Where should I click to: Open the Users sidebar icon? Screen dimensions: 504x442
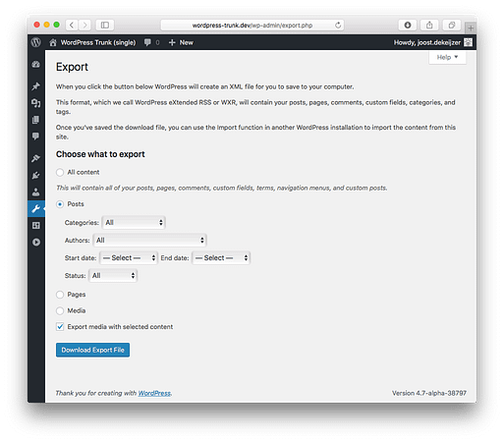pos(36,192)
